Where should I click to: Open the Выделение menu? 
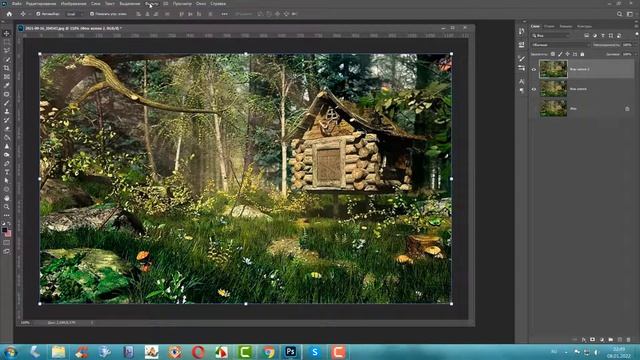tap(130, 4)
